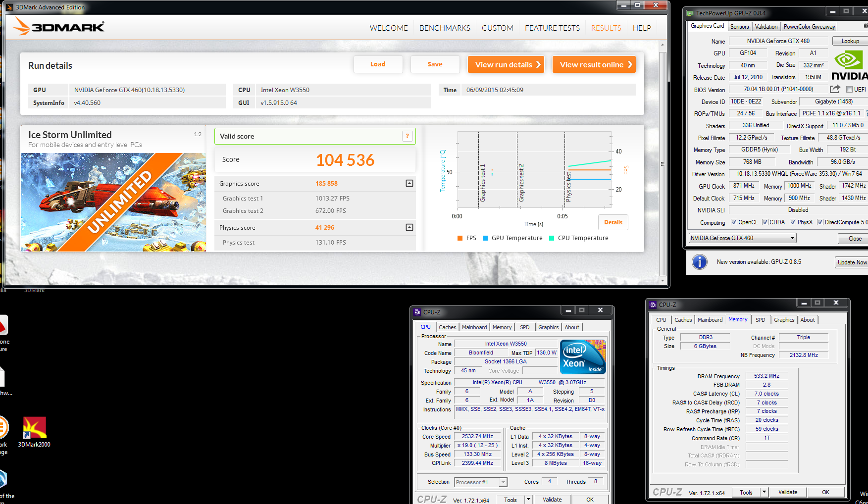This screenshot has width=868, height=504.
Task: Toggle the UEFI checkbox in GPU-Z
Action: coord(849,90)
